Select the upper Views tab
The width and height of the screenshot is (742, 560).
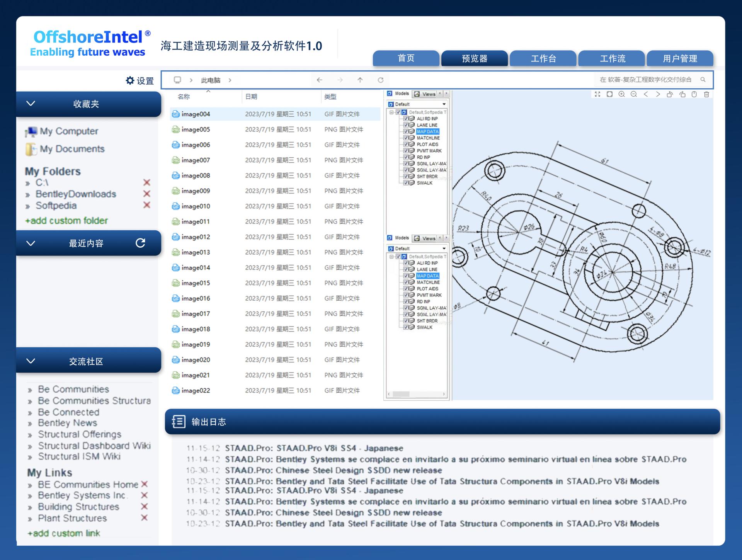(425, 94)
